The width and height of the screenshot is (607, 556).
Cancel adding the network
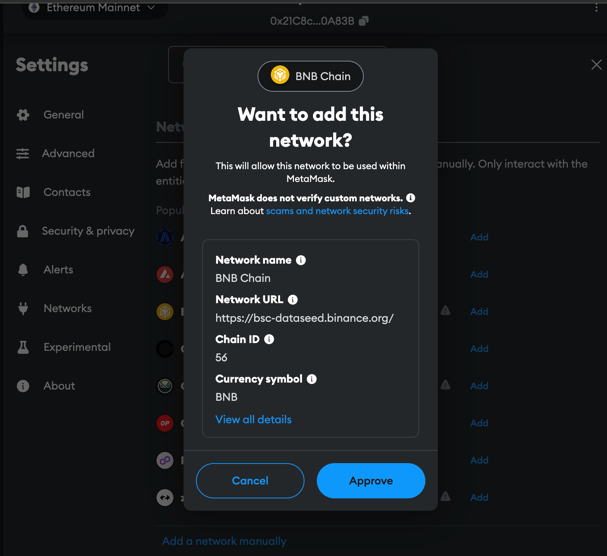point(250,480)
